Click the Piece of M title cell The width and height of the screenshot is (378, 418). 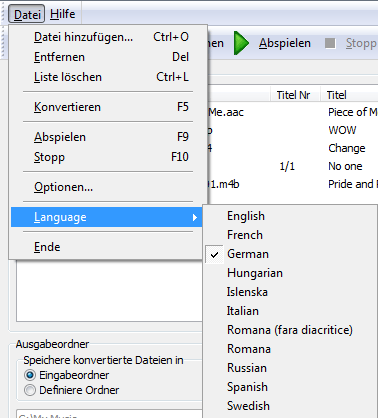353,112
